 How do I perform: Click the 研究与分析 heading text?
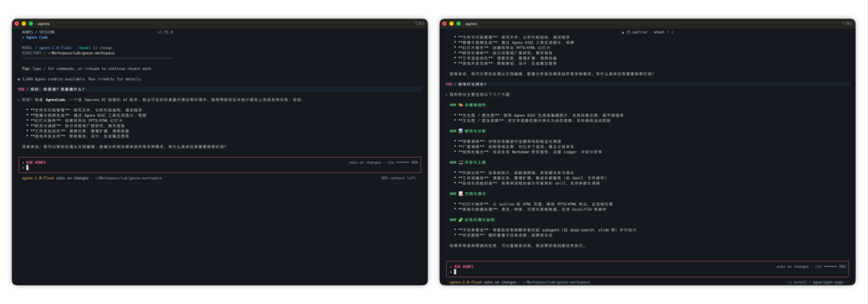pos(475,130)
